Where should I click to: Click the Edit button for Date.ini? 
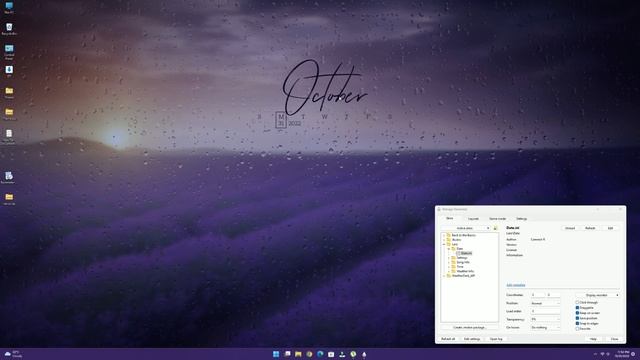(610, 228)
